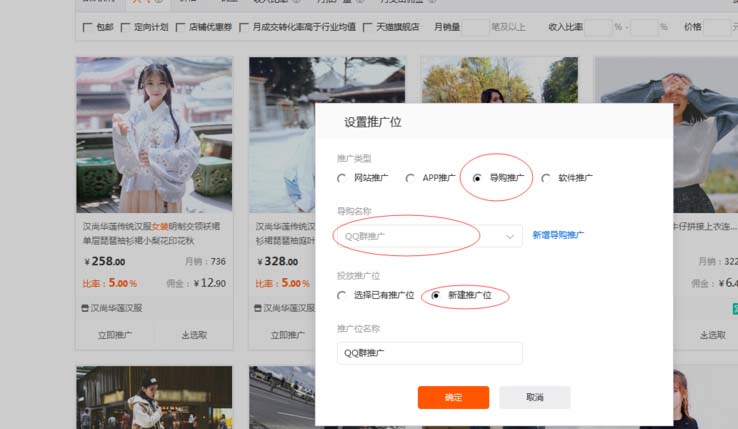Image resolution: width=738 pixels, height=429 pixels.
Task: Enable the 定向计划 filter checkbox
Action: pyautogui.click(x=125, y=27)
